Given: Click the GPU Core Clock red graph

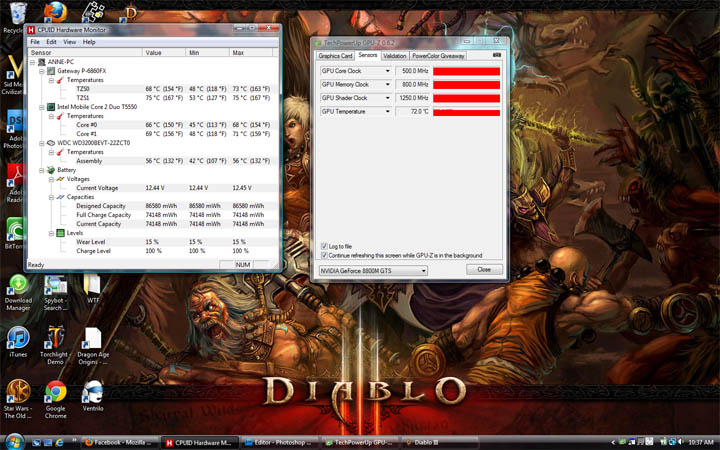Looking at the screenshot, I should [467, 71].
